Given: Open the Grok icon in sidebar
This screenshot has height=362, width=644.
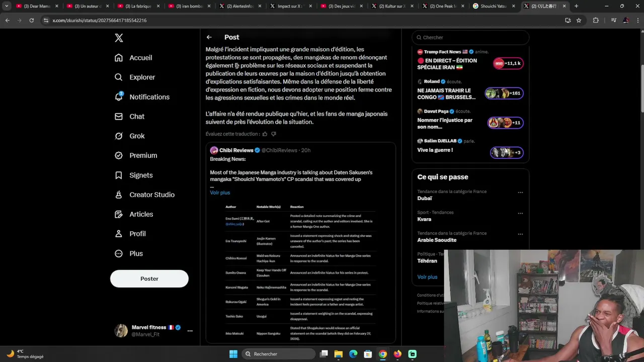Looking at the screenshot, I should click(x=119, y=136).
